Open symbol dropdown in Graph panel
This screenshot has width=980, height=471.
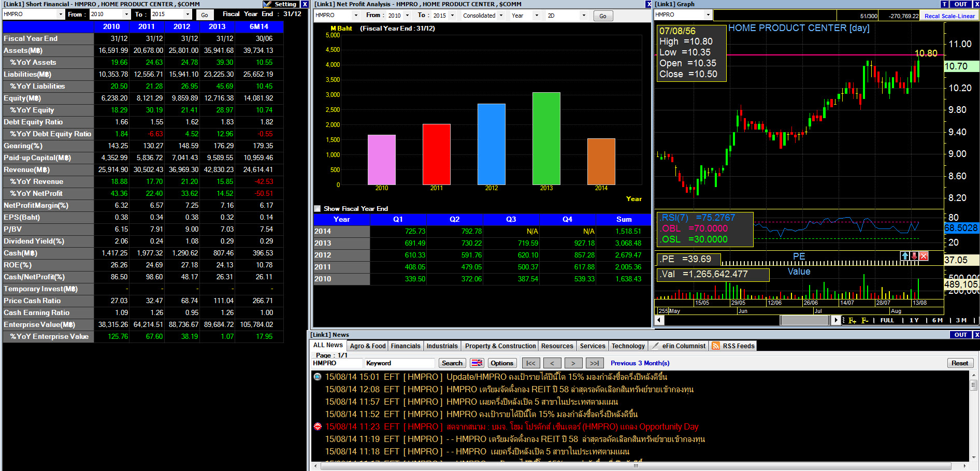click(x=709, y=15)
